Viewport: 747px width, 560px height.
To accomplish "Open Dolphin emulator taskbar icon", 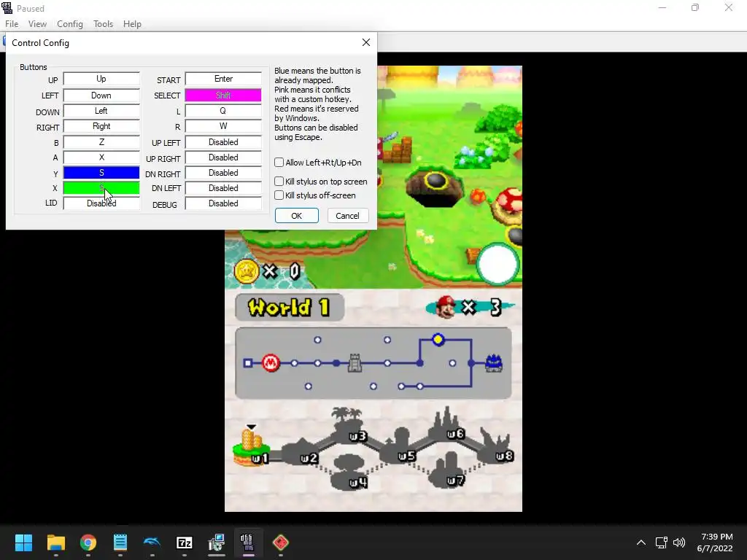I will pyautogui.click(x=152, y=542).
